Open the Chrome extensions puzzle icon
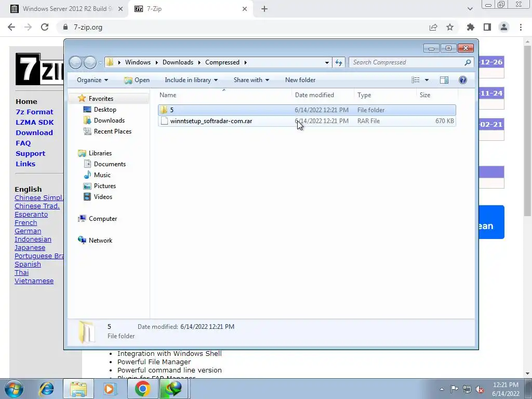Image resolution: width=532 pixels, height=399 pixels. pos(471,27)
